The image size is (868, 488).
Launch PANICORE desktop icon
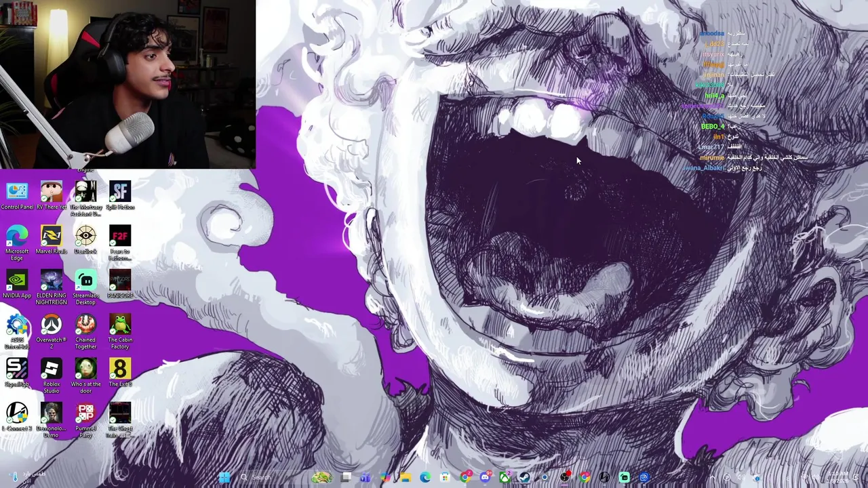[x=120, y=285]
